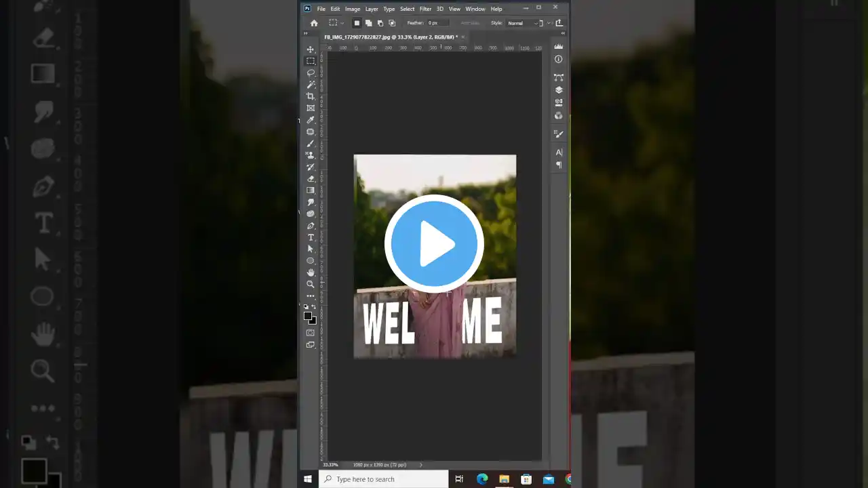
Task: Change the screen mode
Action: pyautogui.click(x=311, y=345)
